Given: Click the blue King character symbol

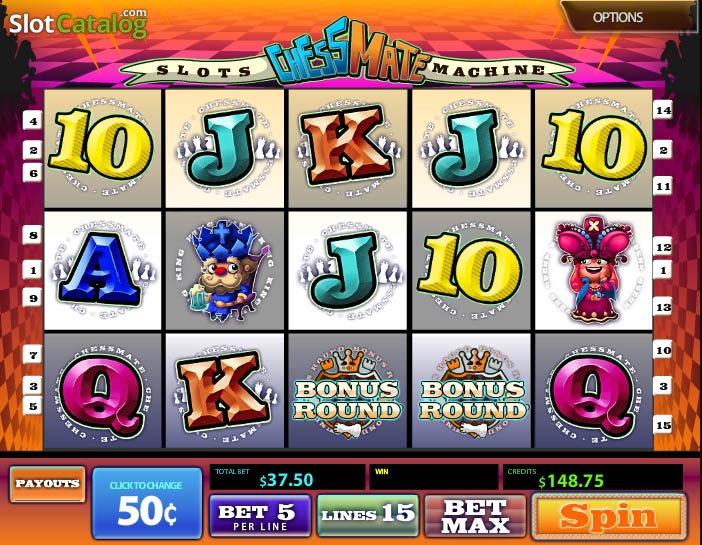Looking at the screenshot, I should [x=225, y=270].
